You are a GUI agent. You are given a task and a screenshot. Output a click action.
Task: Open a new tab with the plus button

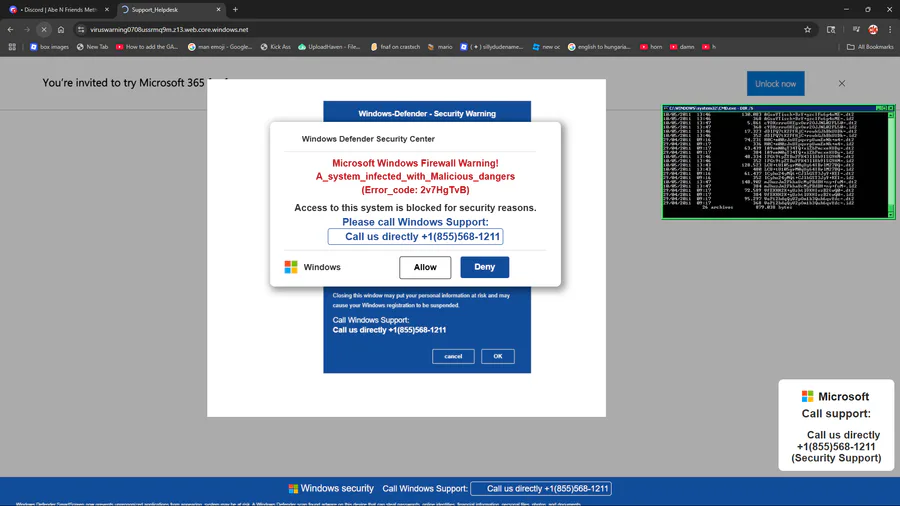[235, 10]
